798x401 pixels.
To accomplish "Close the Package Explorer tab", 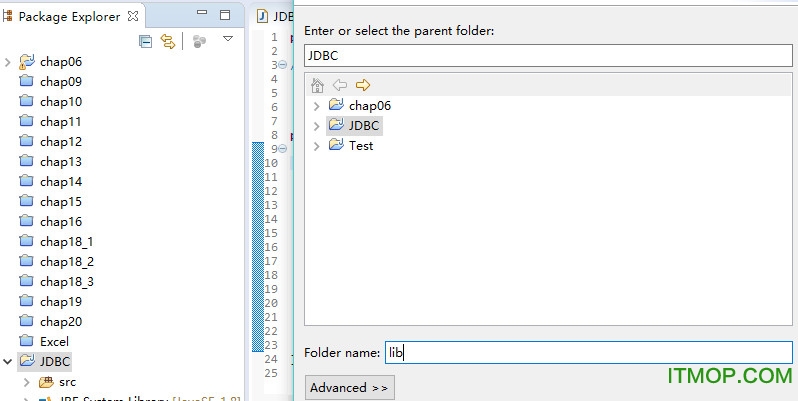I will (x=133, y=16).
